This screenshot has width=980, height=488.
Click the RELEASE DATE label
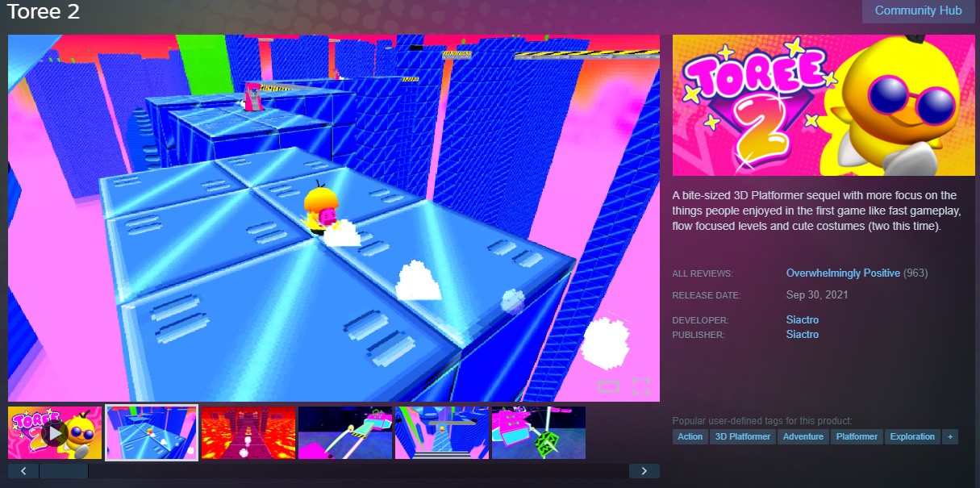point(707,295)
